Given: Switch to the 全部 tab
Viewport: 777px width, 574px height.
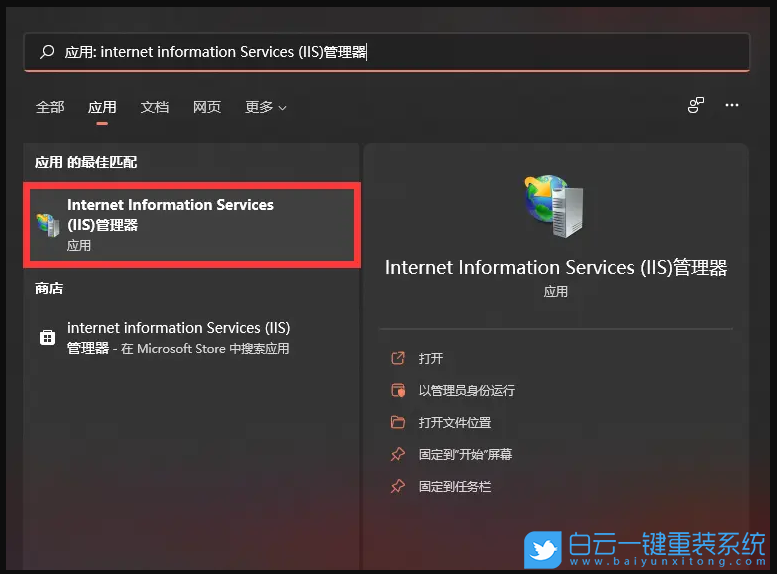Looking at the screenshot, I should [50, 107].
